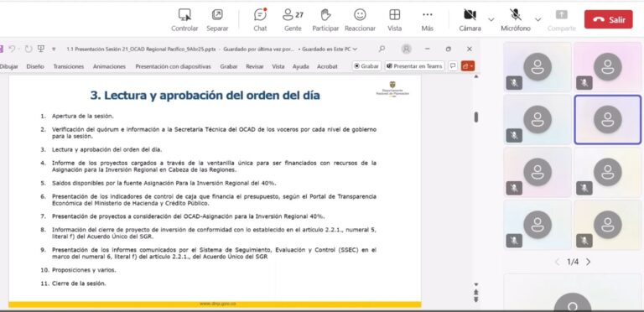Click the slide vertical scrollbar thumb
The width and height of the screenshot is (644, 312).
pos(476,117)
